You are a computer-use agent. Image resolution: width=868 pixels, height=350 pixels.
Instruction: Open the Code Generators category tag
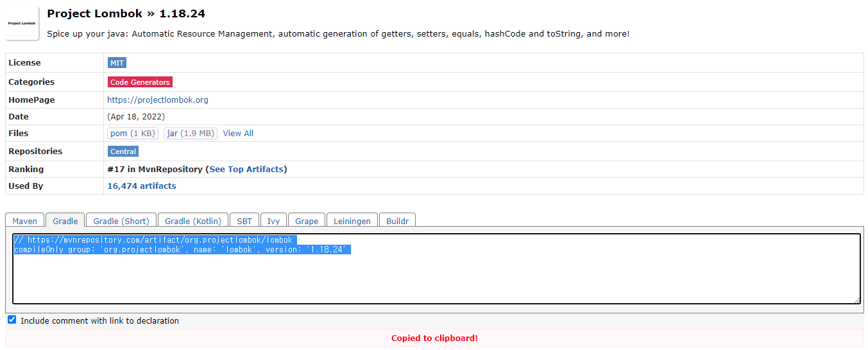pos(140,82)
